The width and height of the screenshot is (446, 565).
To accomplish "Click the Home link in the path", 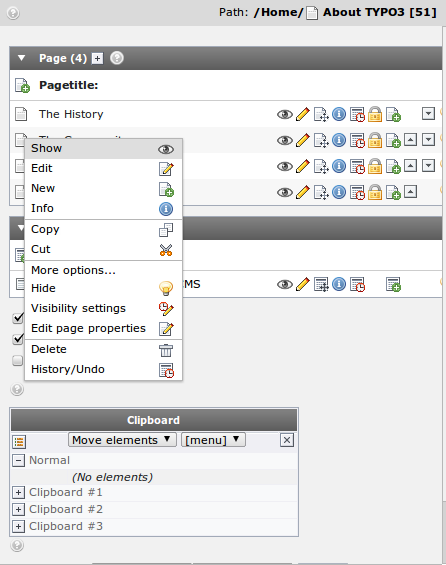I will pyautogui.click(x=281, y=12).
